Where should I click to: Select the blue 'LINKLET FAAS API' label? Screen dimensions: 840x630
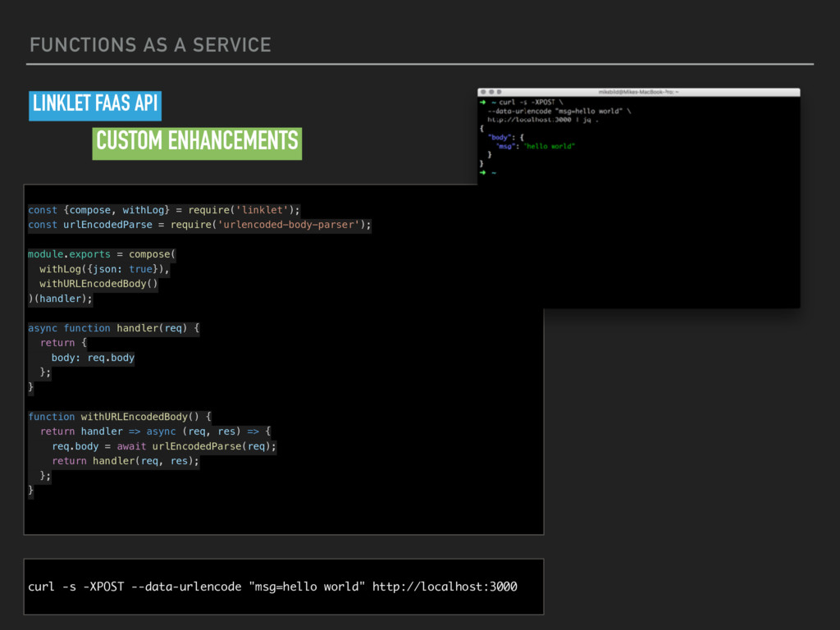point(95,106)
